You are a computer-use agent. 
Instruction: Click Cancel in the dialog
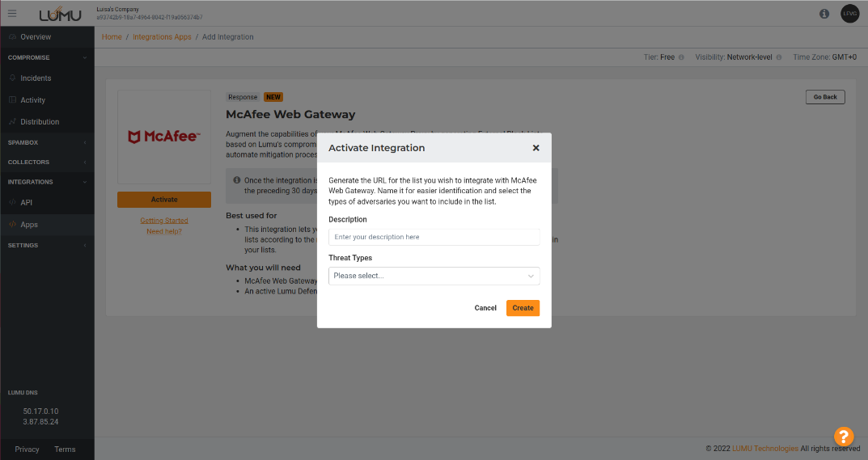pos(485,308)
